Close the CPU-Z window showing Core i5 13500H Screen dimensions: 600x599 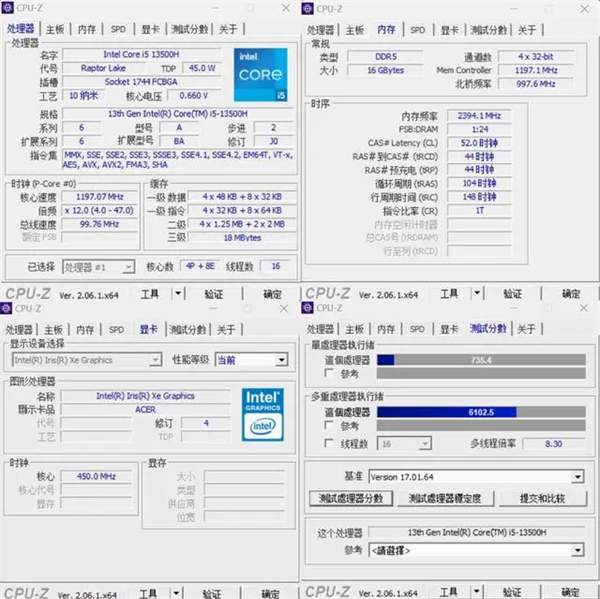[285, 8]
